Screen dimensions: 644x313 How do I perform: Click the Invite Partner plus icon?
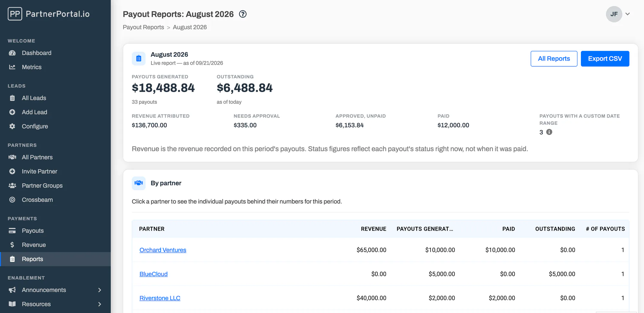12,171
